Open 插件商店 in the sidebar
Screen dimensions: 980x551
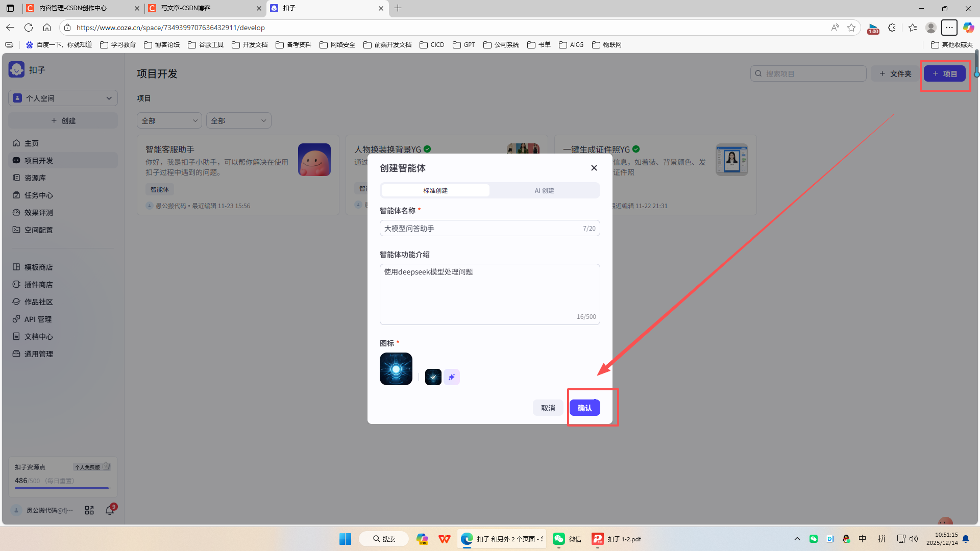38,284
